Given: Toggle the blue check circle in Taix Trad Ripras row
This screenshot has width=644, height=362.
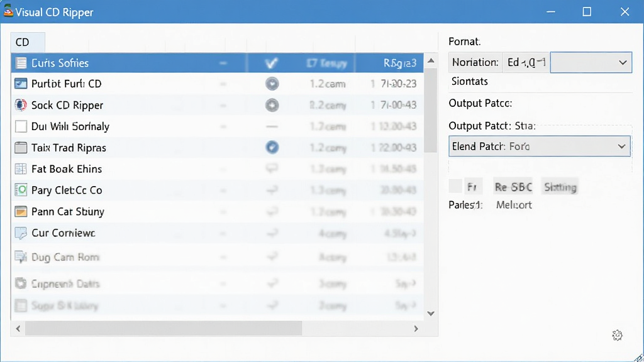Looking at the screenshot, I should (x=272, y=147).
